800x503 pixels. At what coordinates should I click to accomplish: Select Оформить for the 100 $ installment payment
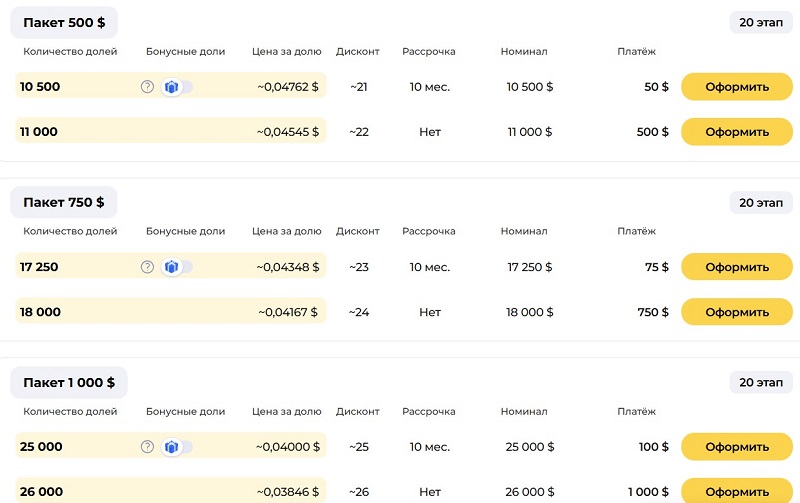point(736,447)
